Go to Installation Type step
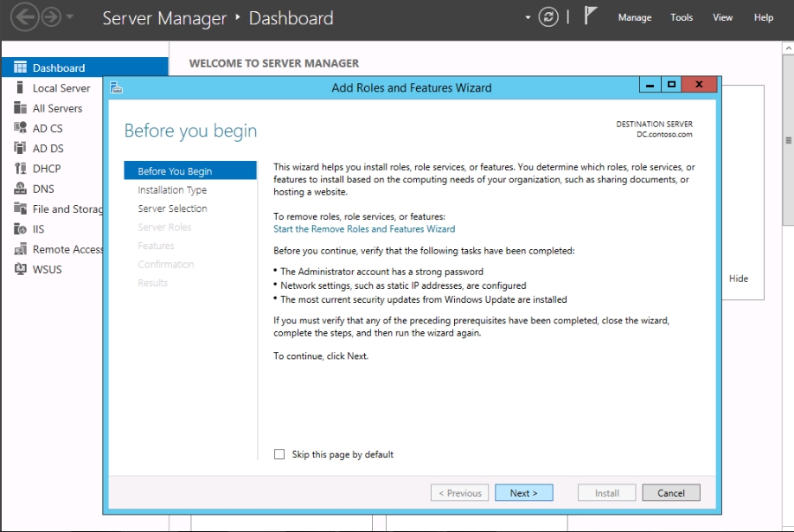The image size is (794, 532). [172, 190]
